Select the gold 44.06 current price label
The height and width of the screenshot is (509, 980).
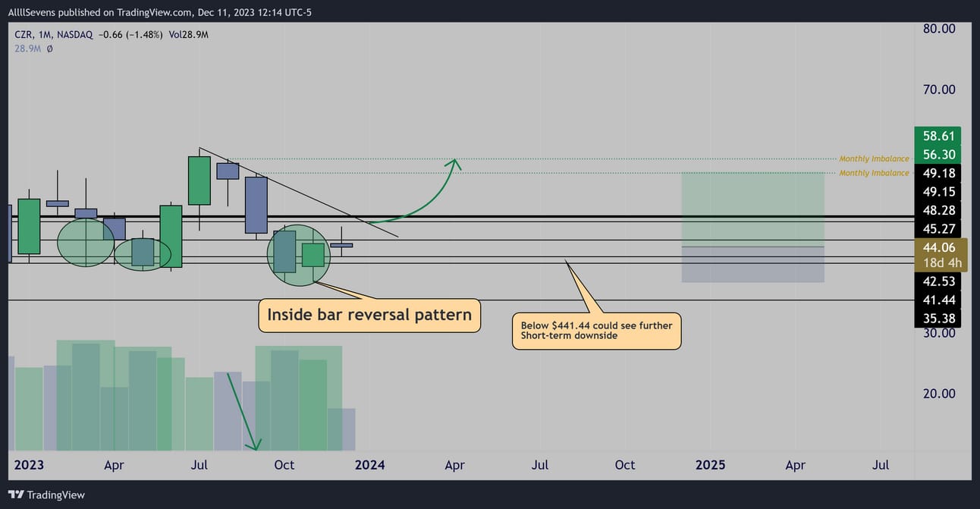coord(938,247)
